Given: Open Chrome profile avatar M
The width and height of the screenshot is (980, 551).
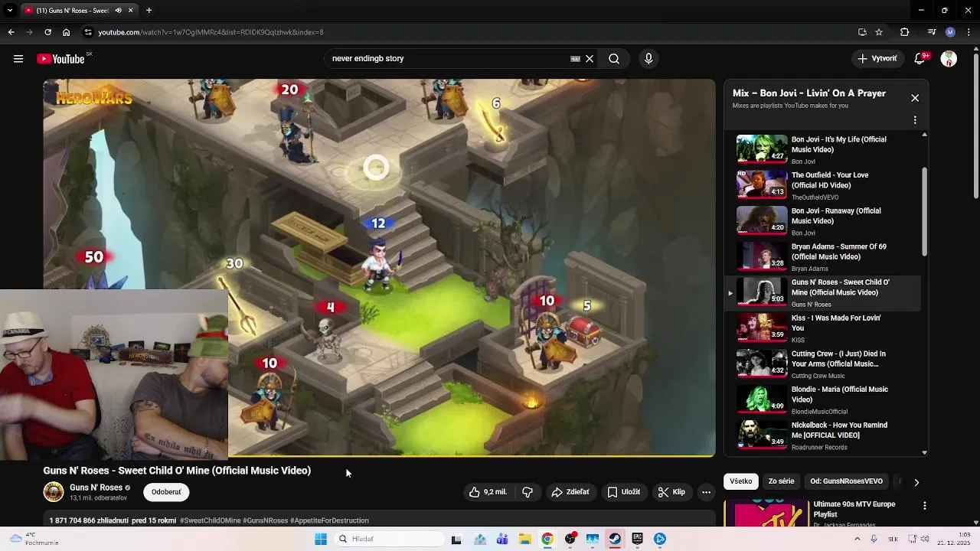Looking at the screenshot, I should pos(950,32).
